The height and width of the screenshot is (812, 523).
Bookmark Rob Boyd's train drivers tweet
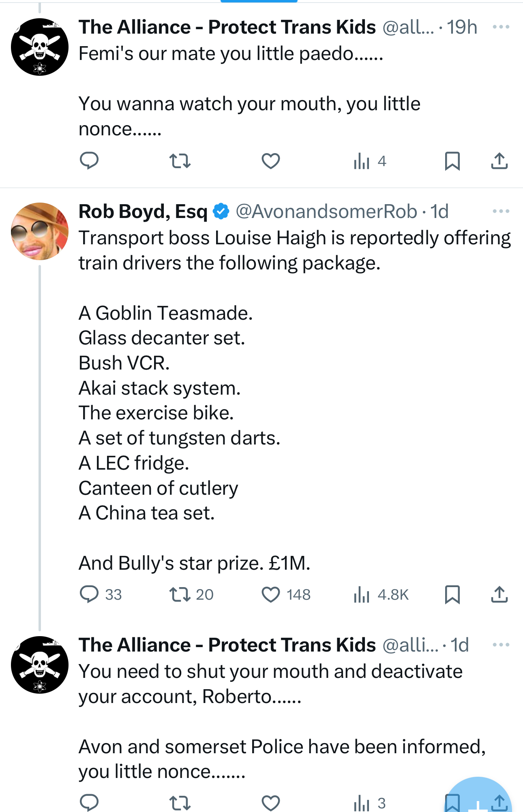tap(452, 594)
